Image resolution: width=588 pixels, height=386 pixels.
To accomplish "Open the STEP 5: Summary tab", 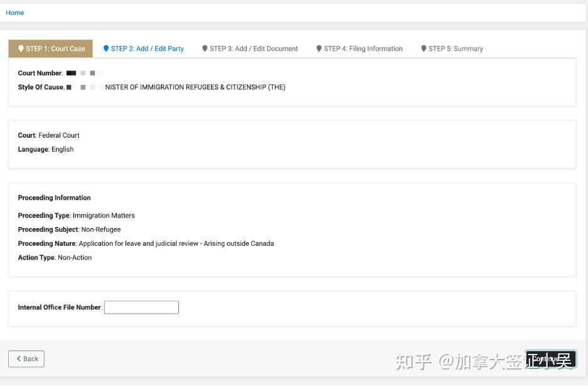I will [452, 48].
